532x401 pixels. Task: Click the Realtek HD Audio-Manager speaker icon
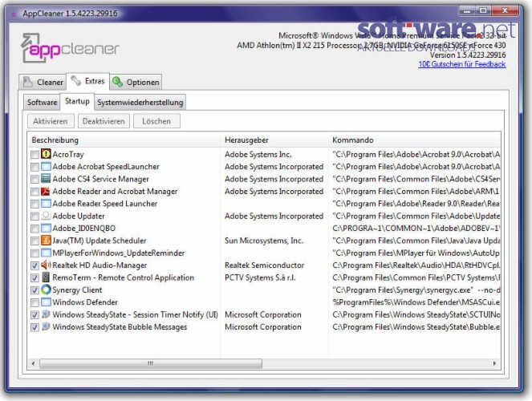[46, 265]
